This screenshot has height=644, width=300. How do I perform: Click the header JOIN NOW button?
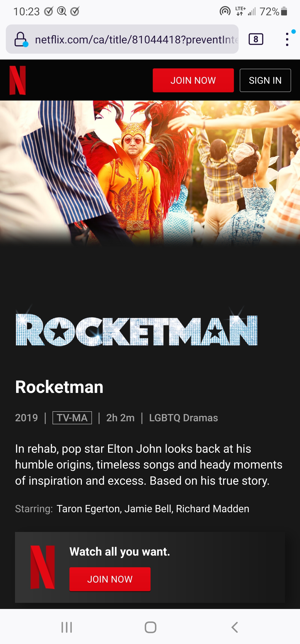[x=193, y=80]
